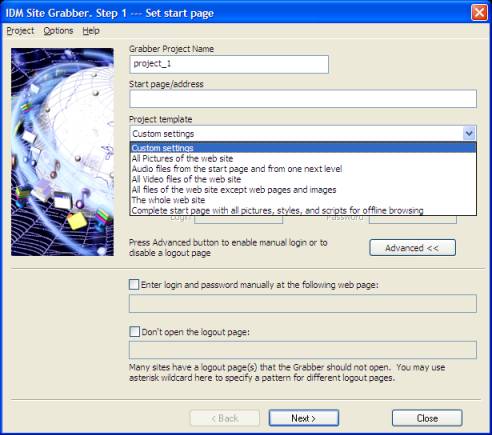This screenshot has height=435, width=492.
Task: Enable Enter login and password manually checkbox
Action: point(134,285)
